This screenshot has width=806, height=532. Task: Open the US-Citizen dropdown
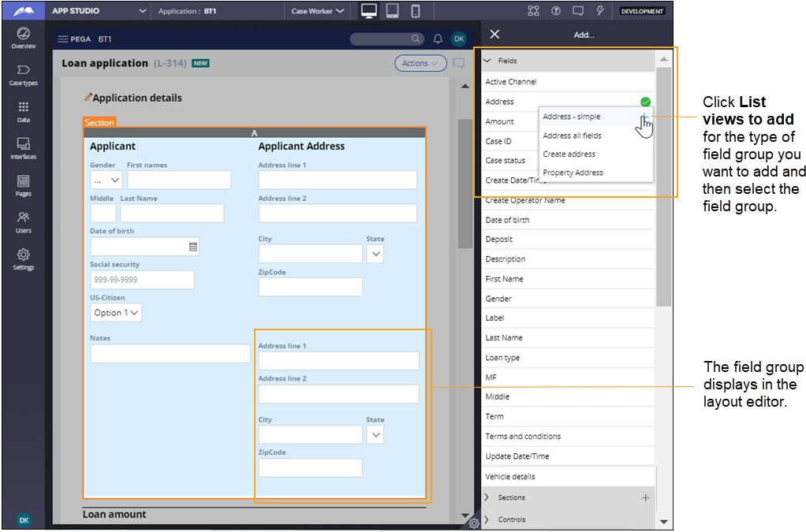116,313
